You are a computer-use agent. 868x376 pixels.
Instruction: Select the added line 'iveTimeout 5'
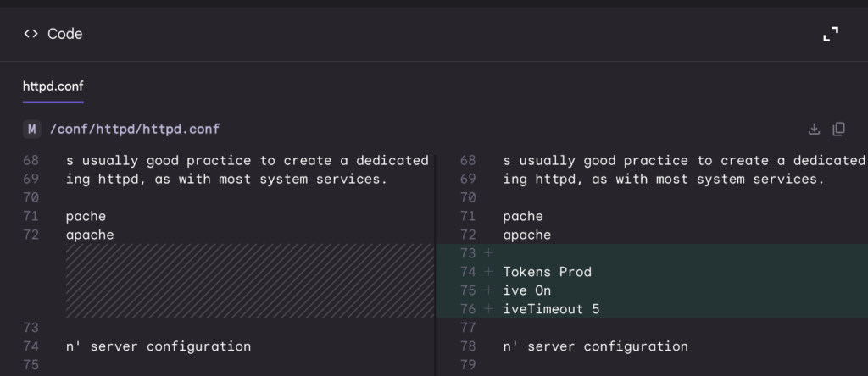[x=551, y=309]
